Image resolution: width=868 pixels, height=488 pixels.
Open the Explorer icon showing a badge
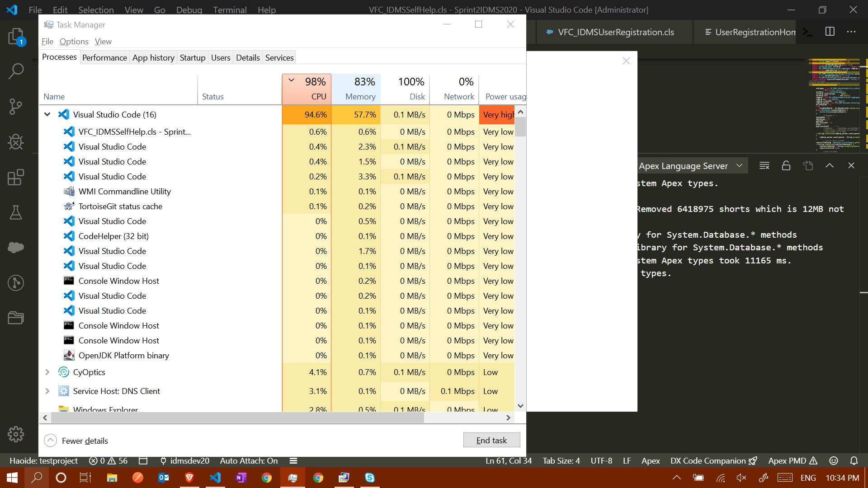coord(16,36)
